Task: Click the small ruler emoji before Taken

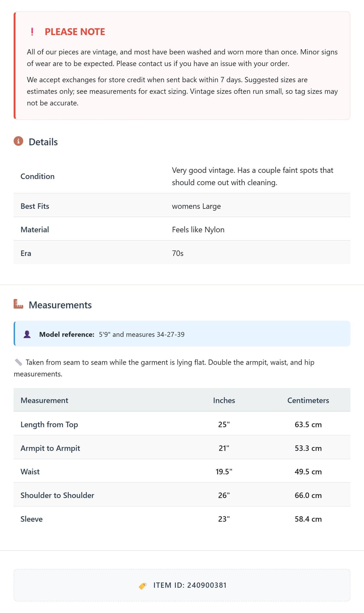Action: point(19,362)
